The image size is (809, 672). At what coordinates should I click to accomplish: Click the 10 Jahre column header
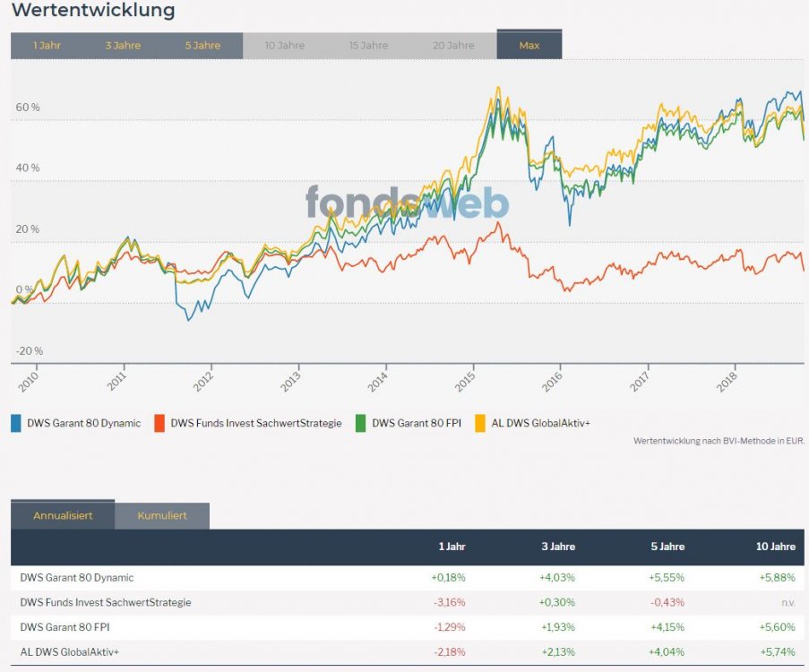coord(775,547)
